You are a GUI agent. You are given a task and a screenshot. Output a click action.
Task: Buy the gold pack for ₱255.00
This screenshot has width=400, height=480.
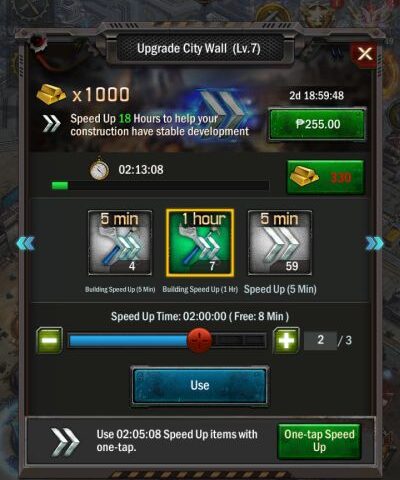(318, 124)
